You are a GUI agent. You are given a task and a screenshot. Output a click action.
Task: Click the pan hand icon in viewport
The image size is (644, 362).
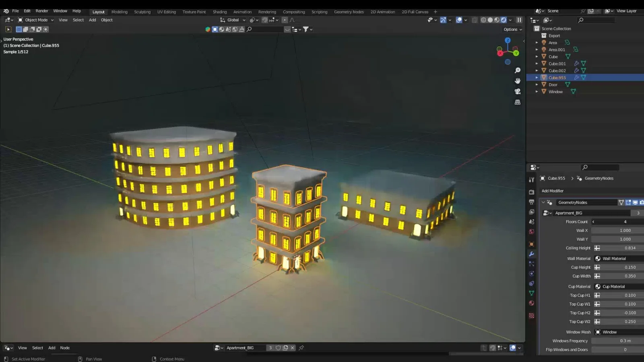(518, 81)
